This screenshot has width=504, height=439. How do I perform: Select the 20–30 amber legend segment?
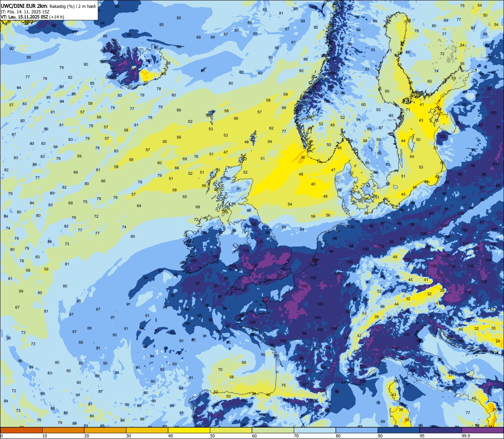(x=105, y=430)
